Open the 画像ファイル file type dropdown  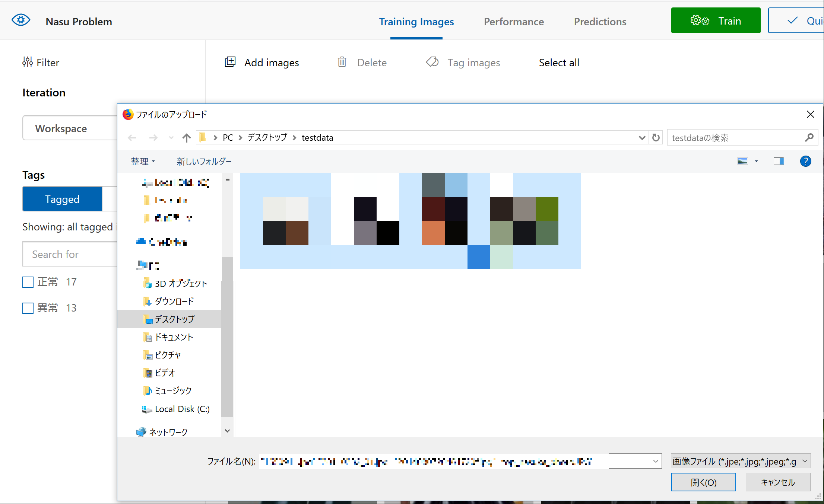click(740, 462)
